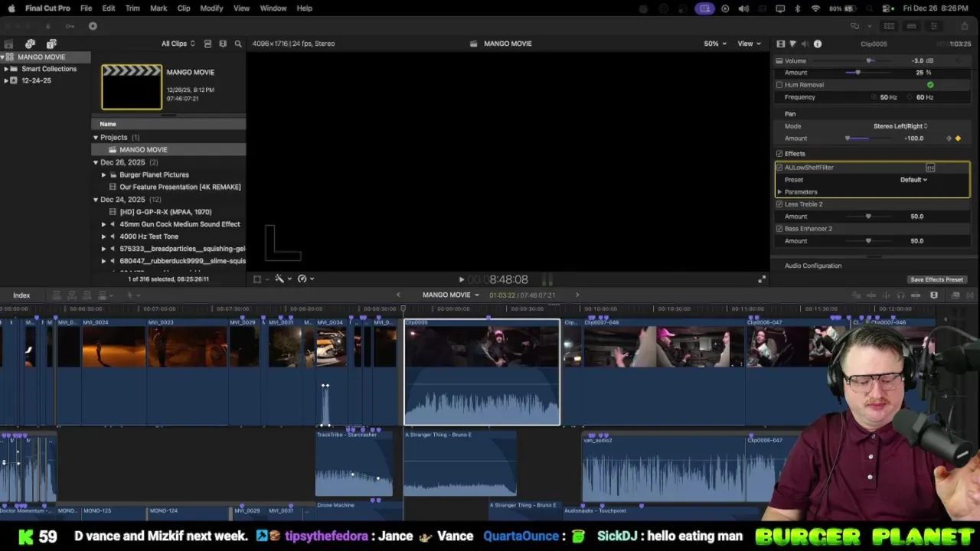Toggle the timeline panel layout icon
Viewport: 980px width, 551px height.
point(911,26)
